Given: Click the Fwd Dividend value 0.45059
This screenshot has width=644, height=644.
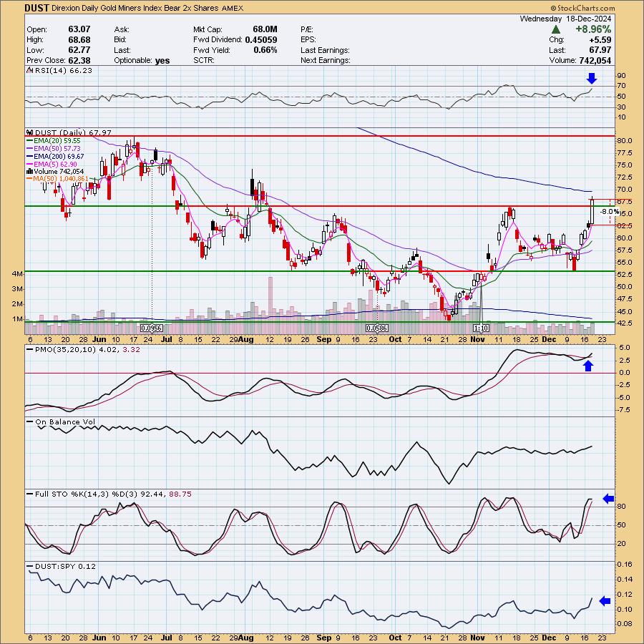Looking at the screenshot, I should click(x=261, y=40).
